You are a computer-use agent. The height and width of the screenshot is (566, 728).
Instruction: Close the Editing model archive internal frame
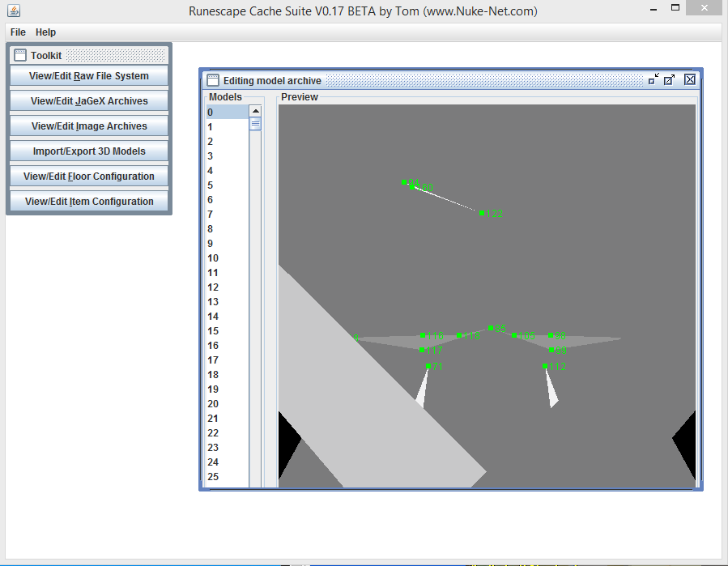tap(690, 79)
